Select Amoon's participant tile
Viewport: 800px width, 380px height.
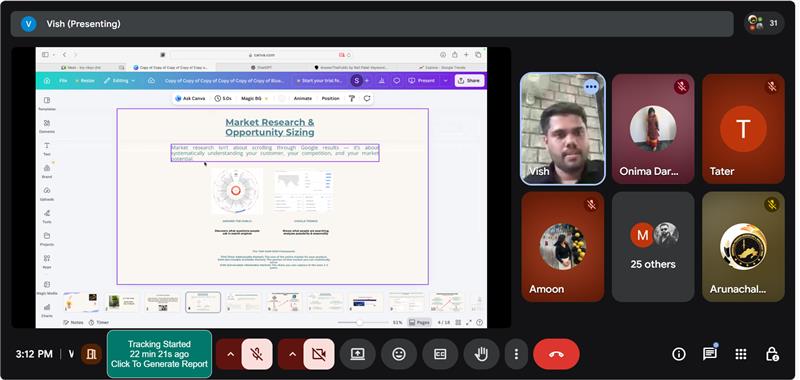563,246
